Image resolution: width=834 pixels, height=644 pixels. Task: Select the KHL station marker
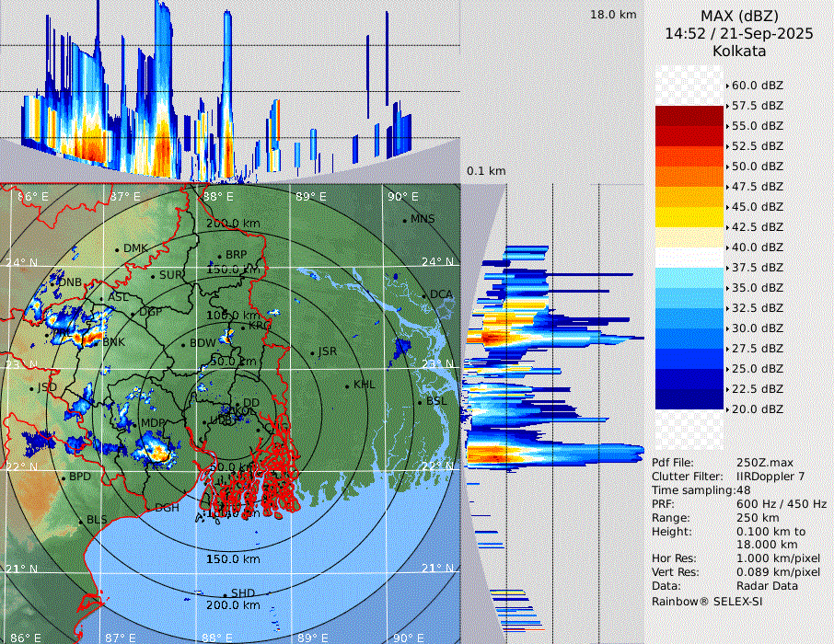point(347,385)
